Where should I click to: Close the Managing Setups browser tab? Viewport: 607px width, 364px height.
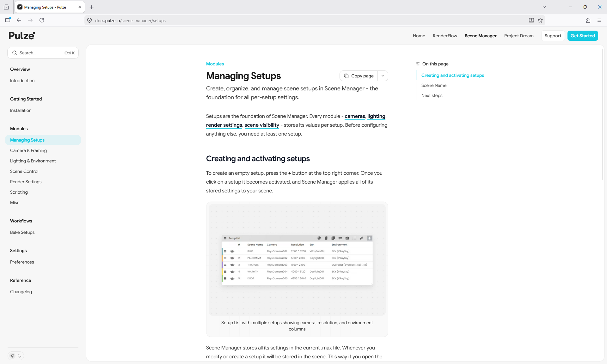pos(80,7)
